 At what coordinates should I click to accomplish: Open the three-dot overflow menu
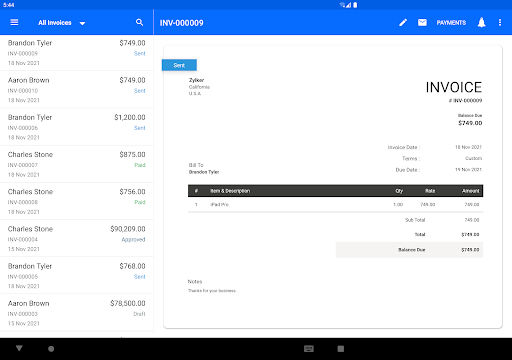click(x=500, y=22)
